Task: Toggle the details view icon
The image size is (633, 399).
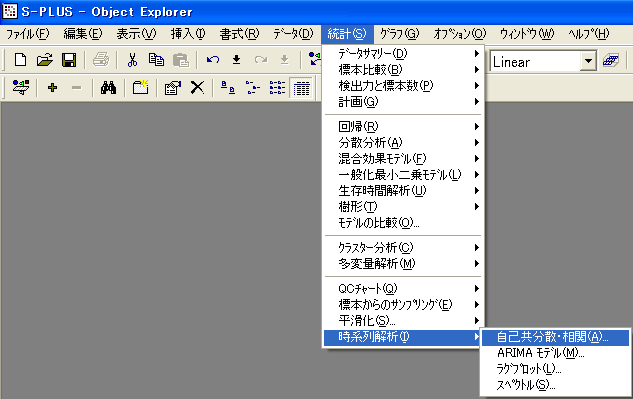Action: pos(301,88)
